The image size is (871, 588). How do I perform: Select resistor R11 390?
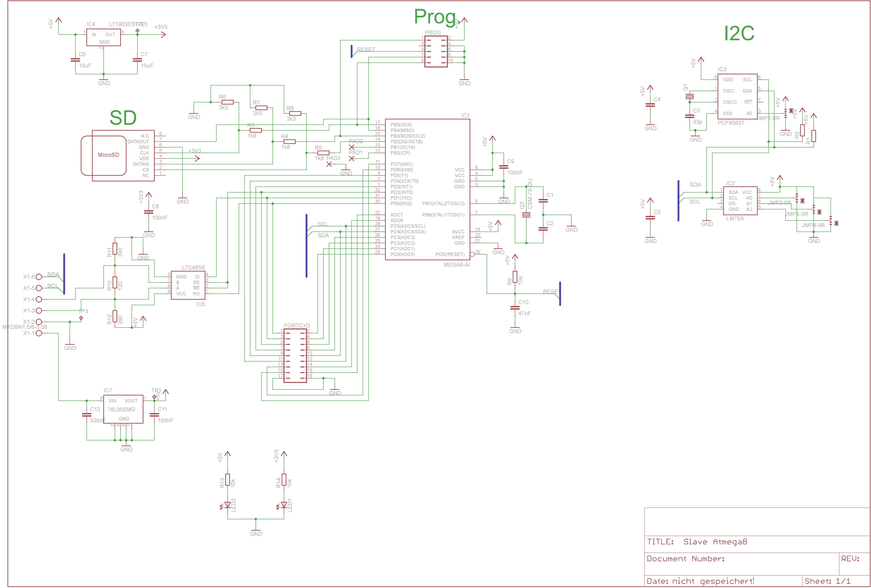tap(115, 249)
